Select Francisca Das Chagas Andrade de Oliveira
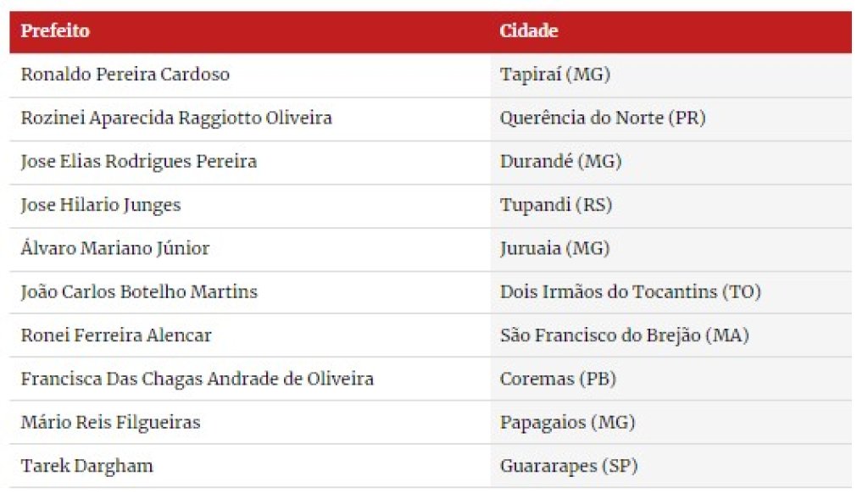The width and height of the screenshot is (868, 493). [x=197, y=379]
